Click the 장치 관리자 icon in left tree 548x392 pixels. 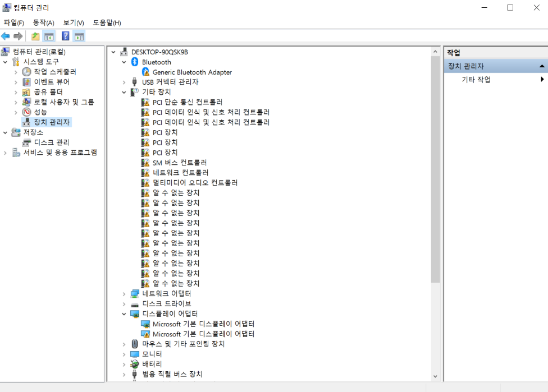click(x=26, y=122)
